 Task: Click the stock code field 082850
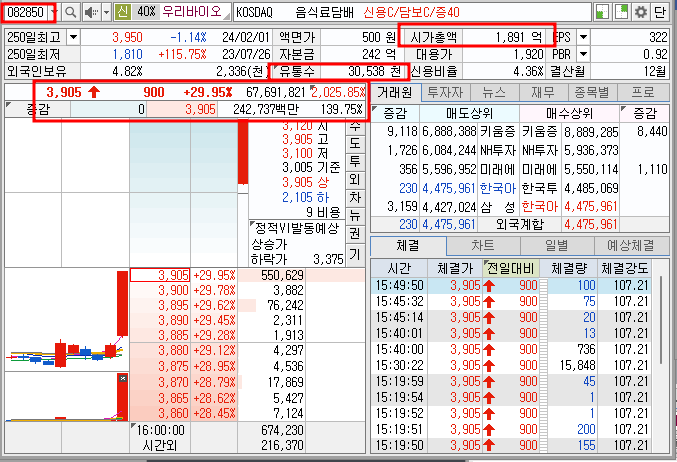click(x=25, y=13)
